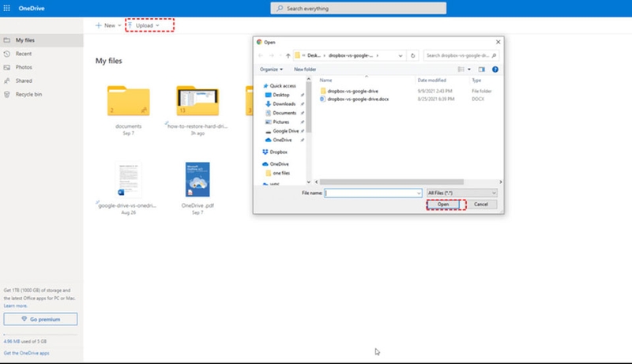Click New folder in the dialog toolbar
The height and width of the screenshot is (364, 632).
(305, 69)
